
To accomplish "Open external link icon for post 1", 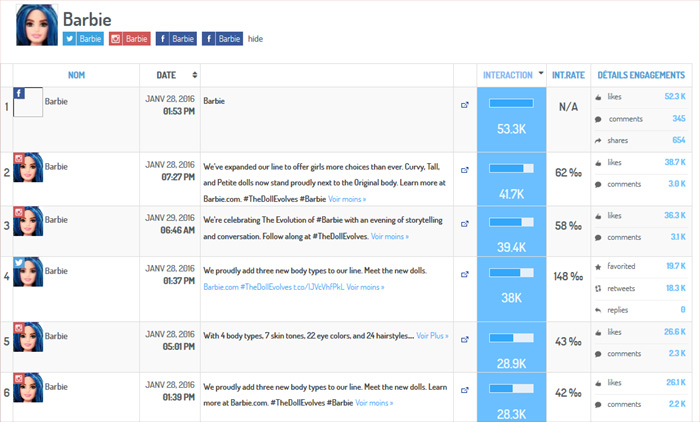I will point(464,103).
